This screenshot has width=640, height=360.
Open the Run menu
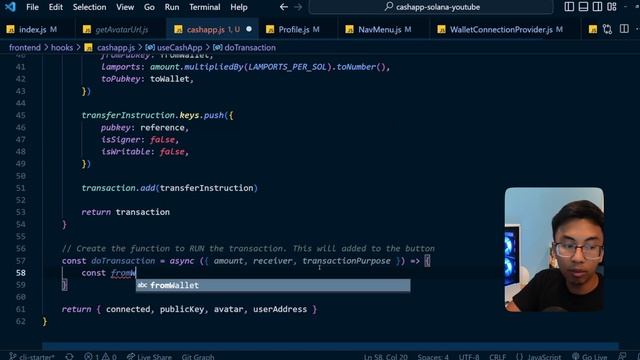(x=172, y=7)
